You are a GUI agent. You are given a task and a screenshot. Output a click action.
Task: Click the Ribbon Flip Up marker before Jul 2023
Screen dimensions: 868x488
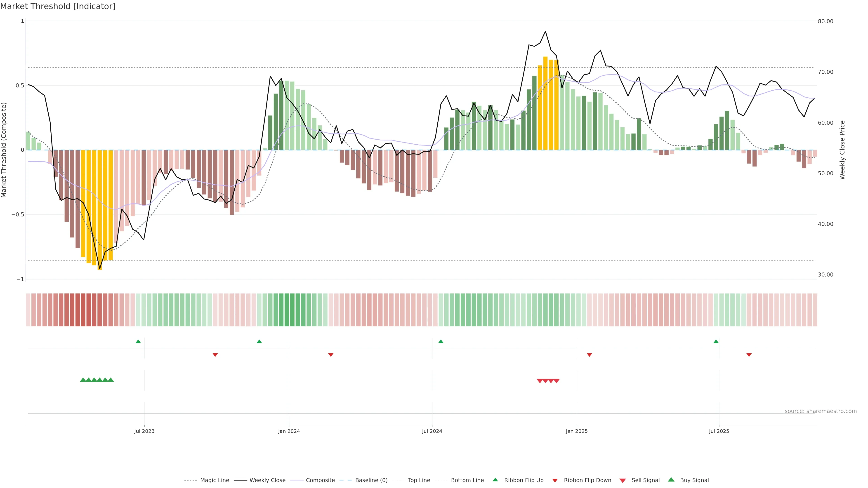click(x=138, y=342)
